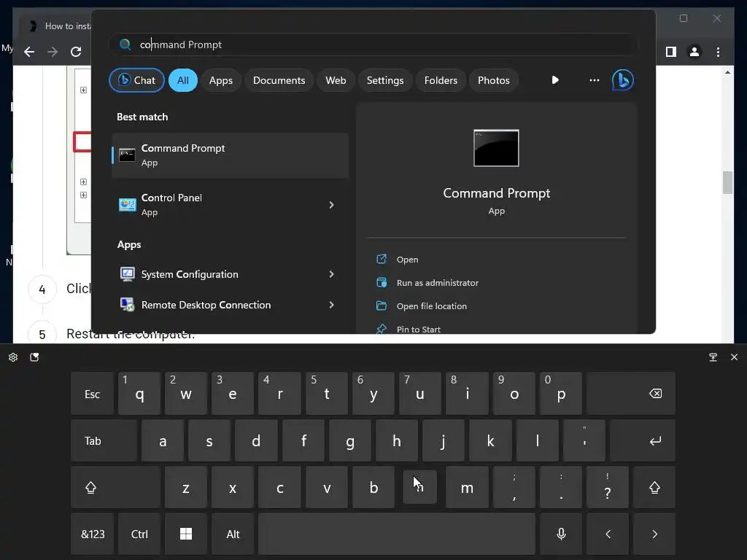Viewport: 747px width, 560px height.
Task: Switch to Settings search filter
Action: click(x=385, y=80)
